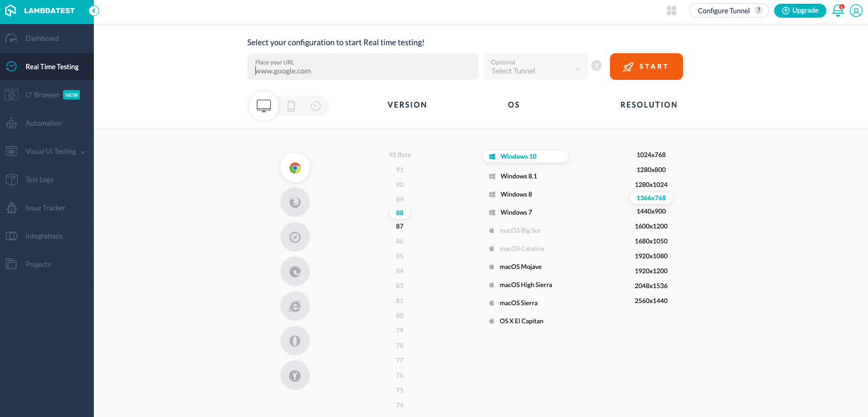868x417 pixels.
Task: Select version 89
Action: click(400, 200)
